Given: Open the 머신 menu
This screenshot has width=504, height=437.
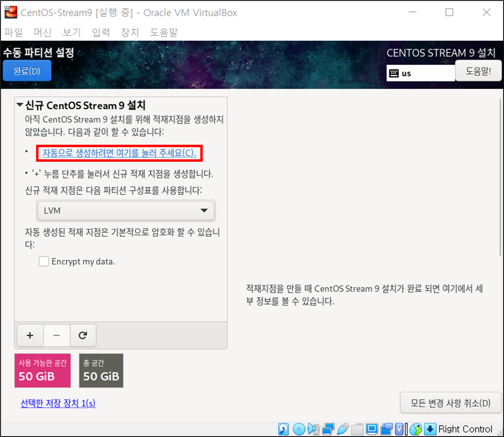Looking at the screenshot, I should [x=43, y=32].
